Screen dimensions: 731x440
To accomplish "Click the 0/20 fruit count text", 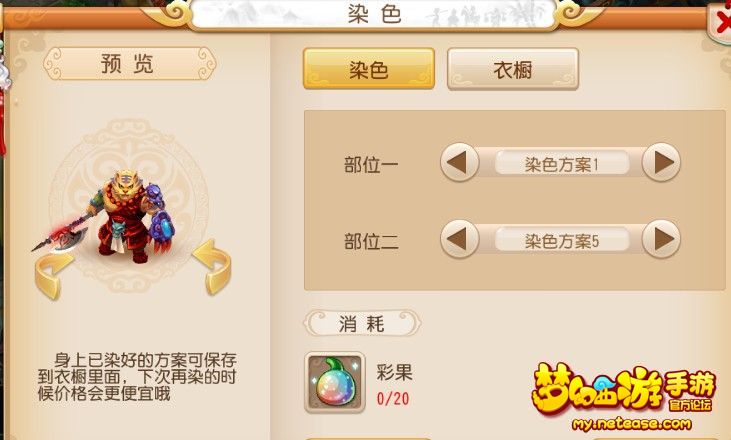I will click(x=393, y=399).
